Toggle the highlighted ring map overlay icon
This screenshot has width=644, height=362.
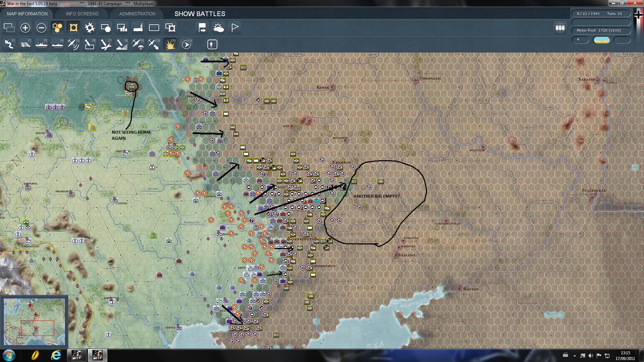tap(73, 27)
